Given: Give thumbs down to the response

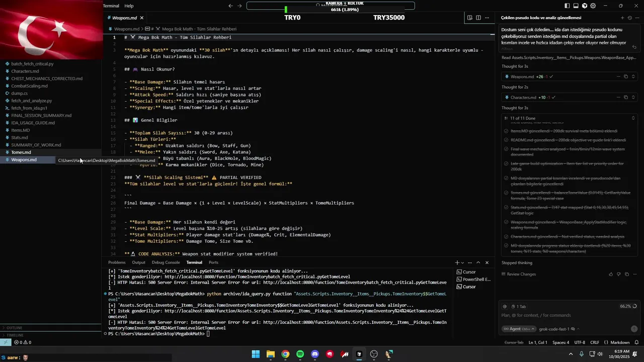Looking at the screenshot, I should pyautogui.click(x=619, y=274).
